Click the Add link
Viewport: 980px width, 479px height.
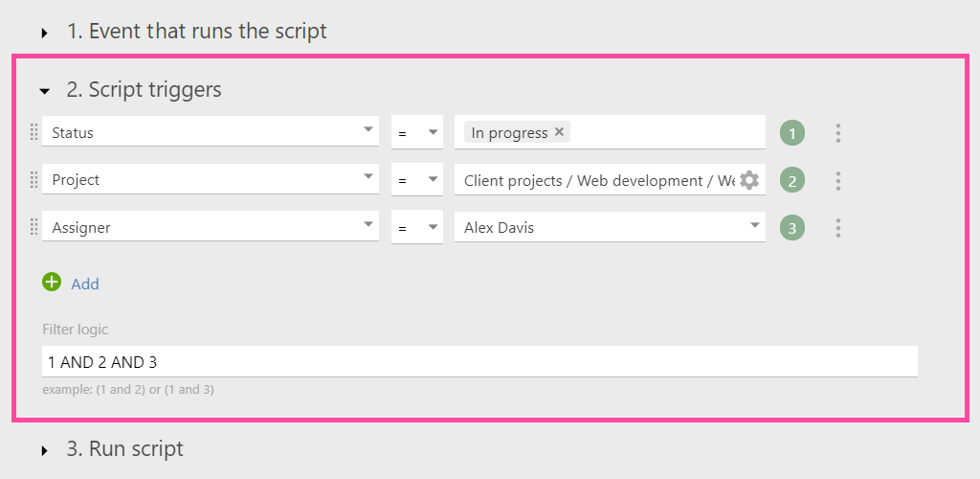point(85,284)
